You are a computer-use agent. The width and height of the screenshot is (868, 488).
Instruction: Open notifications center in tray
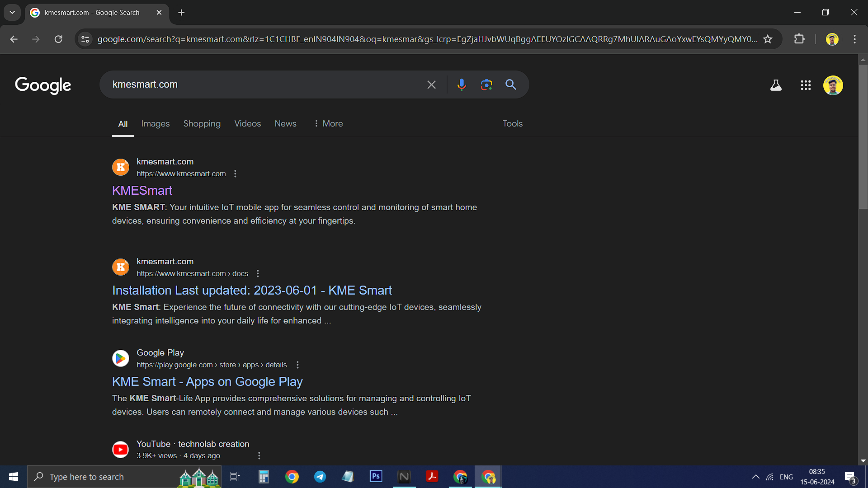(x=850, y=477)
